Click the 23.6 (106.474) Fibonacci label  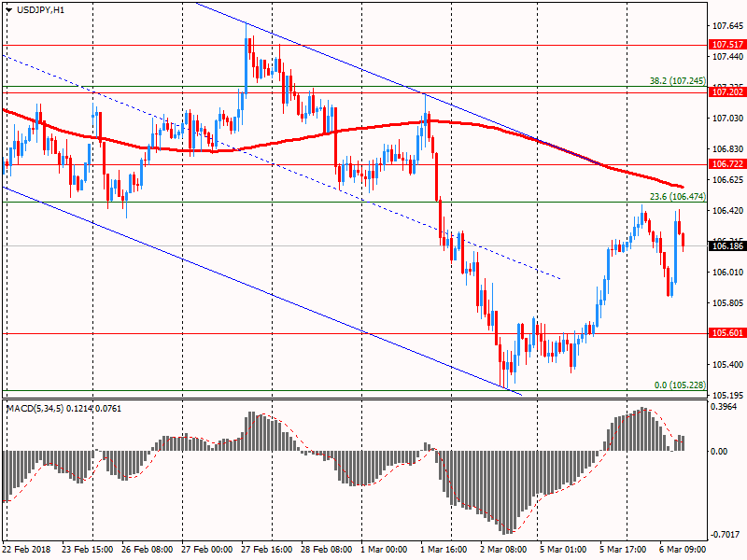click(x=678, y=197)
